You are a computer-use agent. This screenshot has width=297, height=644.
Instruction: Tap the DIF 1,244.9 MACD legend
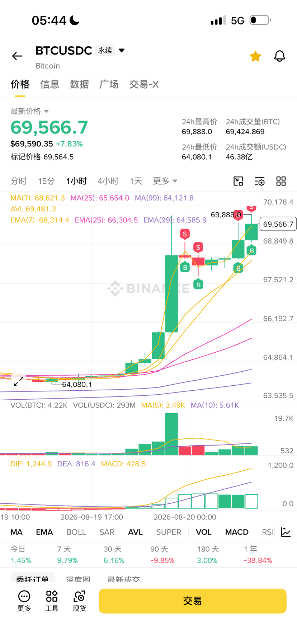tap(31, 464)
